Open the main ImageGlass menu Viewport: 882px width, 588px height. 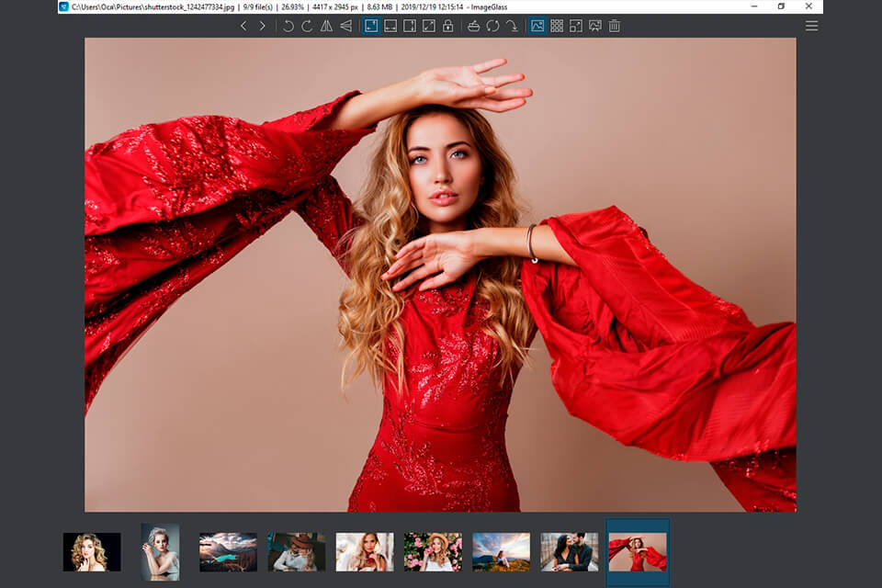(812, 25)
